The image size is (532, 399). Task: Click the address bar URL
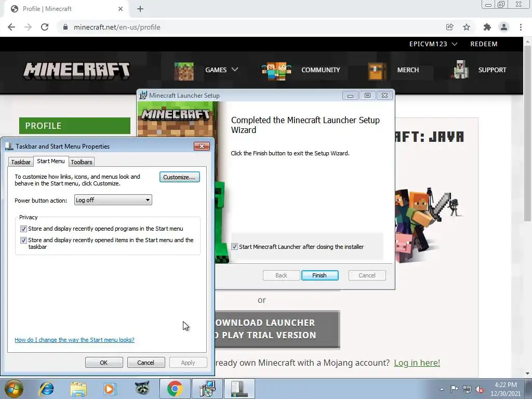[x=117, y=27]
